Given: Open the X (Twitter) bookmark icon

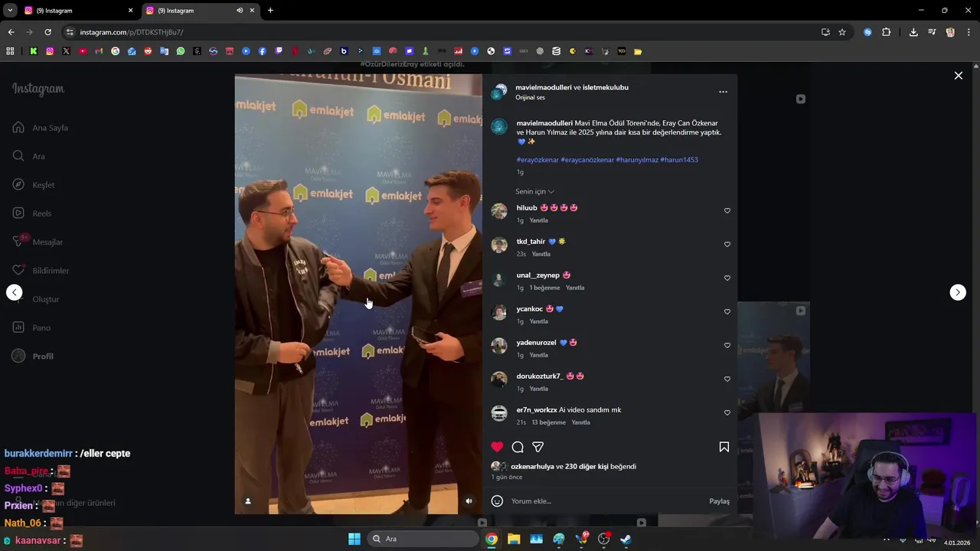Looking at the screenshot, I should coord(66,51).
